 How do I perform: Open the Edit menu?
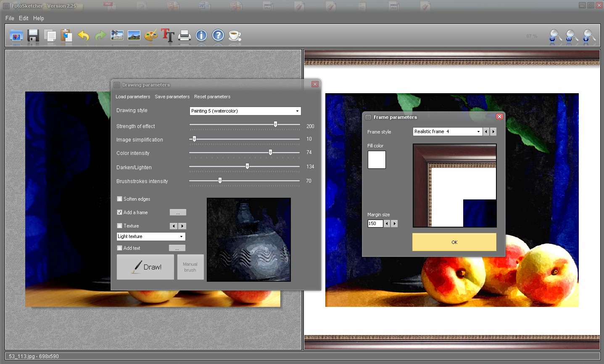coord(23,18)
